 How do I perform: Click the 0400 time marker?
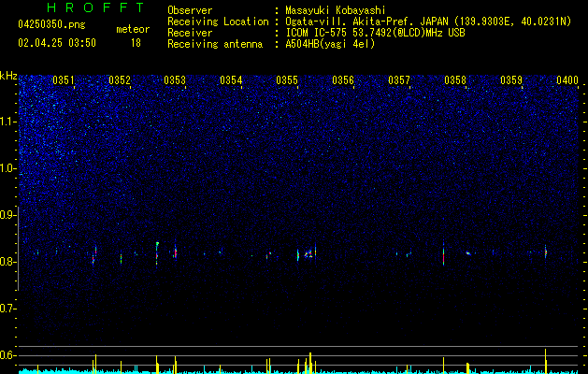coord(567,80)
